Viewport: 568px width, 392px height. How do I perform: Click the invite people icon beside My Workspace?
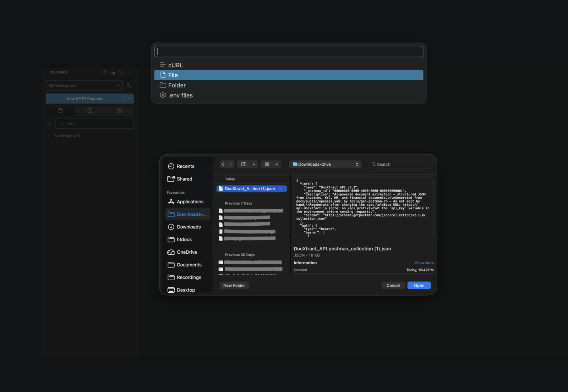[x=129, y=85]
